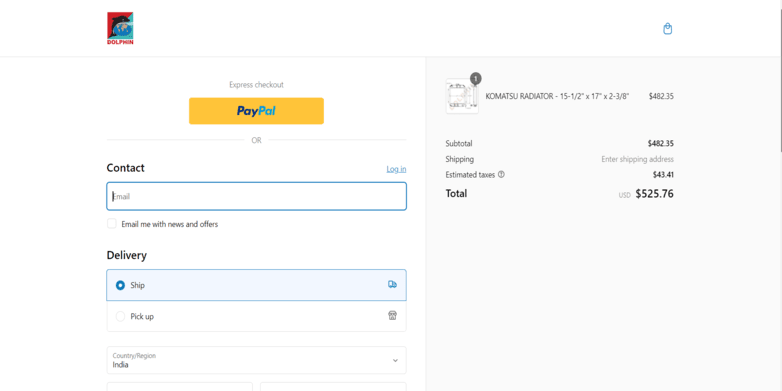Check Email me with news and offers
Image resolution: width=782 pixels, height=391 pixels.
click(x=112, y=223)
